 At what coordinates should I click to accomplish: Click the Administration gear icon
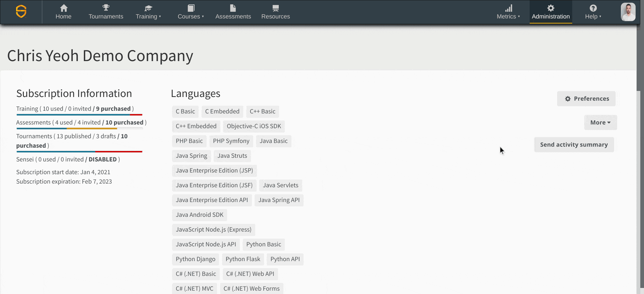click(551, 8)
